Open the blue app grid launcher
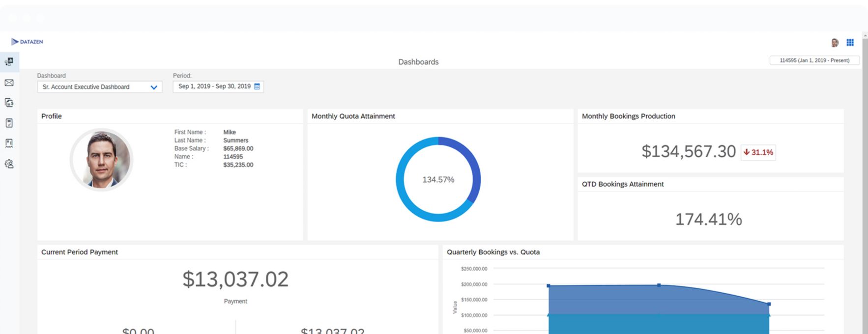This screenshot has width=868, height=334. click(x=850, y=43)
